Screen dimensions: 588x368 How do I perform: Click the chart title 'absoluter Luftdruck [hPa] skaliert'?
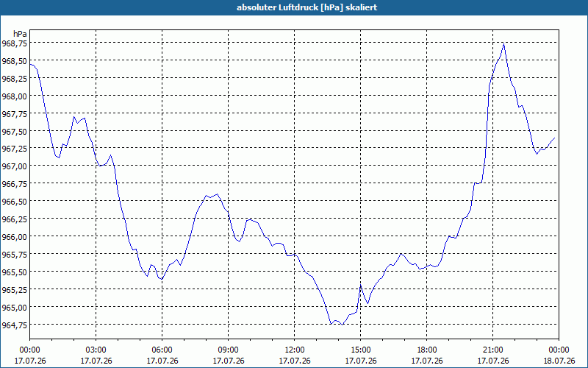[x=306, y=7]
